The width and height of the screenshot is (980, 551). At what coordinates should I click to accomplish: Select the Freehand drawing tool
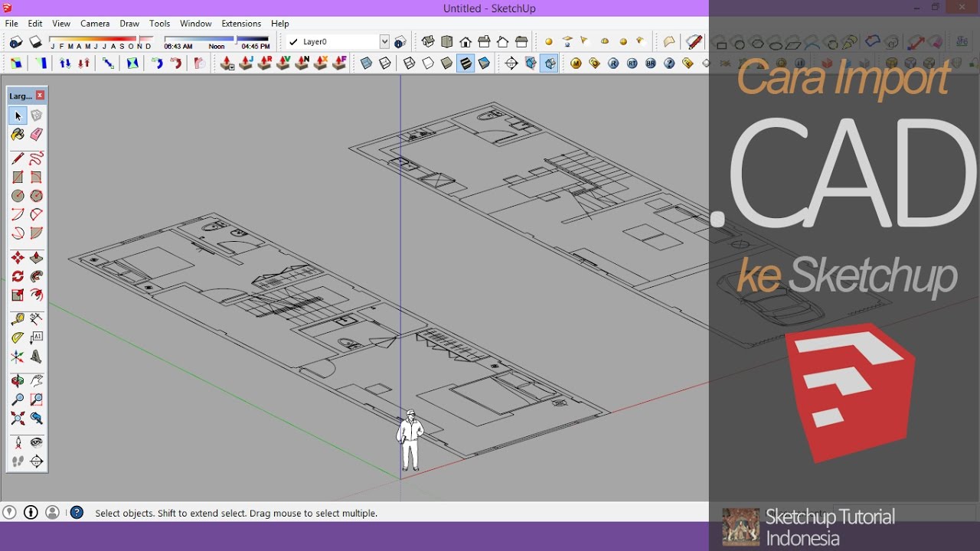pyautogui.click(x=37, y=158)
